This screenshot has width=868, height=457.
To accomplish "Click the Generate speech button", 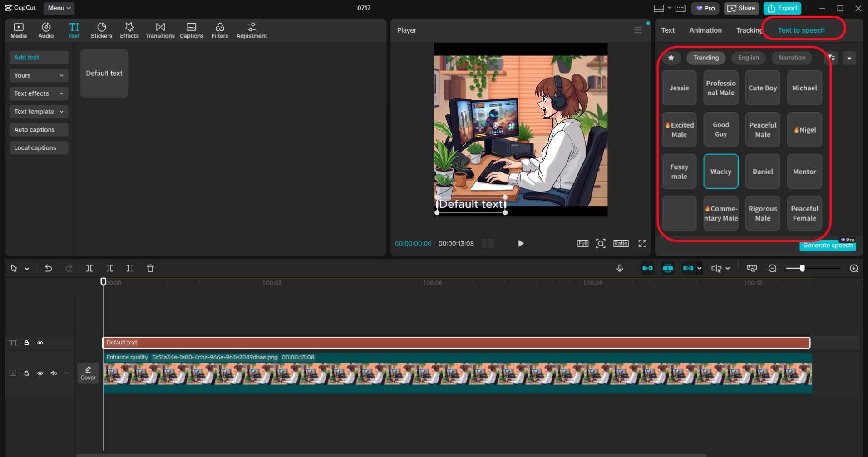I will 827,246.
